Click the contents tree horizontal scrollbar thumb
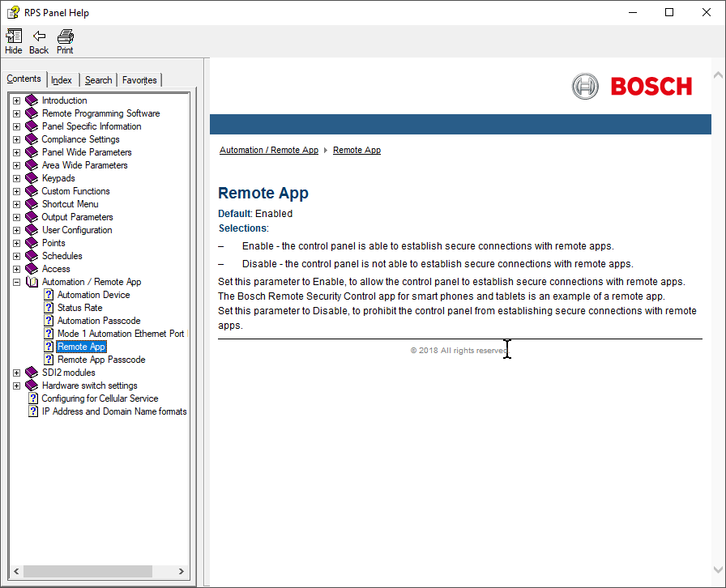 tap(88, 571)
